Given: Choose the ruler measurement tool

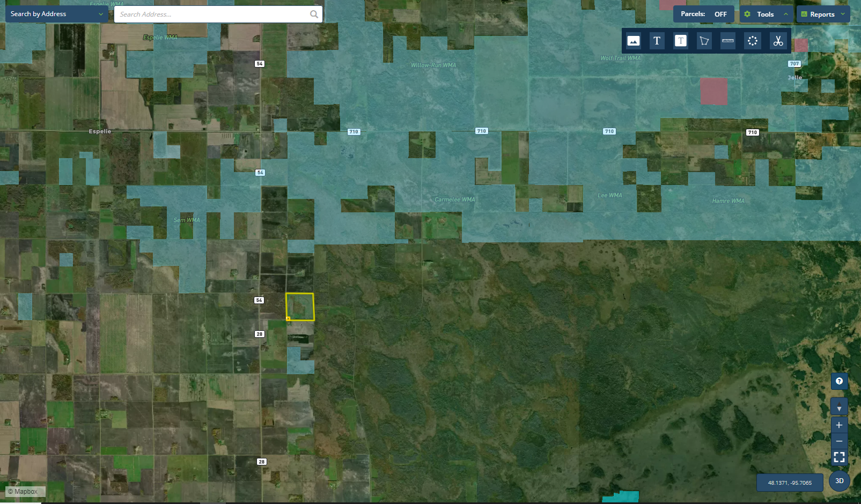Looking at the screenshot, I should [728, 41].
